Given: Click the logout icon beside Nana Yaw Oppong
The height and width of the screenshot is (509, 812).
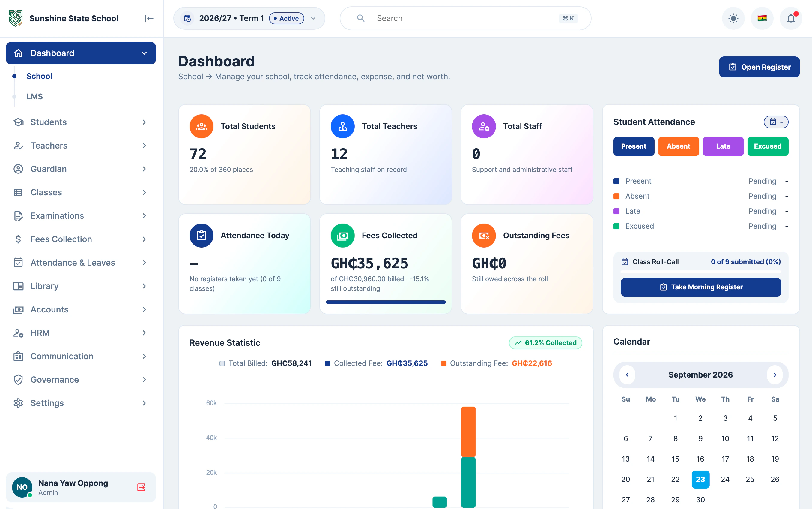Looking at the screenshot, I should coord(141,487).
